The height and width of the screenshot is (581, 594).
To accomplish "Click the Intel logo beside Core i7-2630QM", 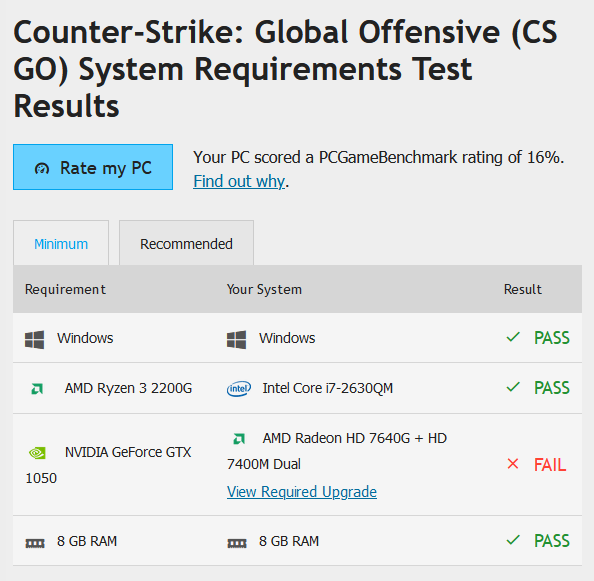I will [x=239, y=389].
